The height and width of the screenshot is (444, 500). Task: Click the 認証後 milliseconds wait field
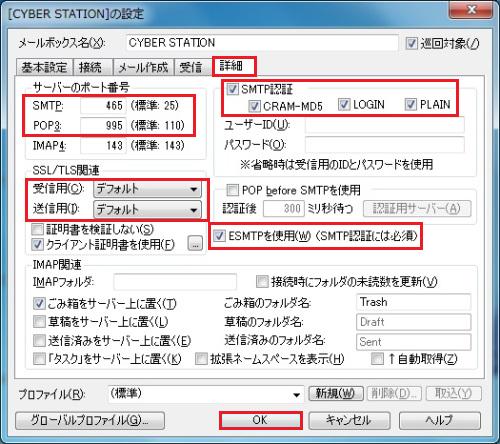284,209
